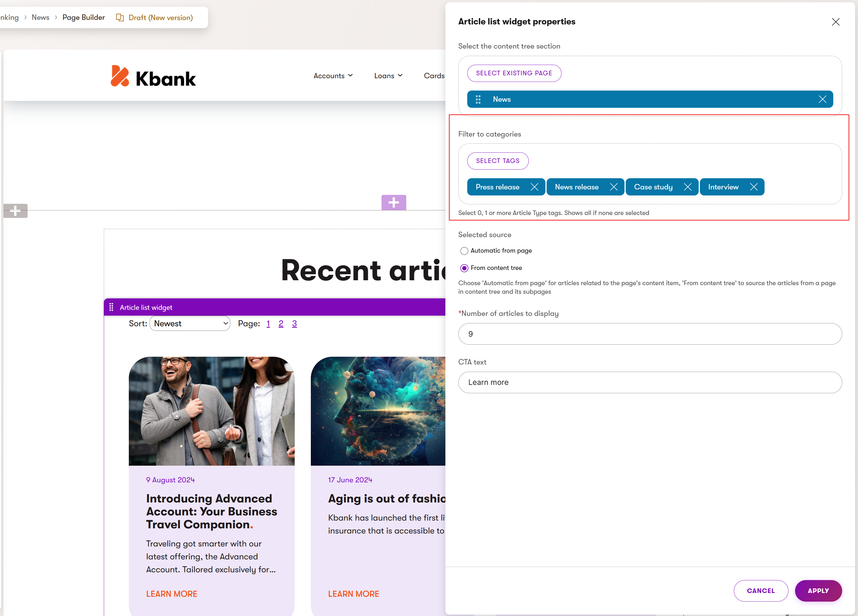Click the Article list widget header label

click(146, 308)
